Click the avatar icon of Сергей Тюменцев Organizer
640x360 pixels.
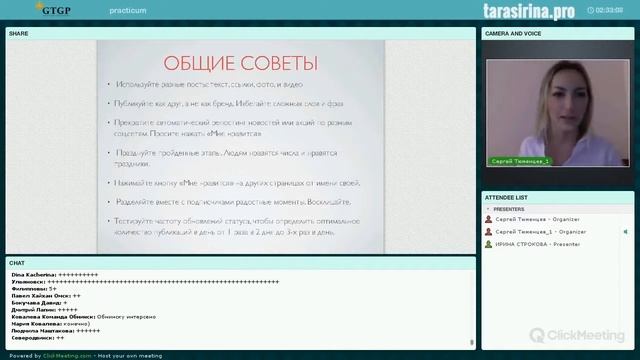coord(488,219)
